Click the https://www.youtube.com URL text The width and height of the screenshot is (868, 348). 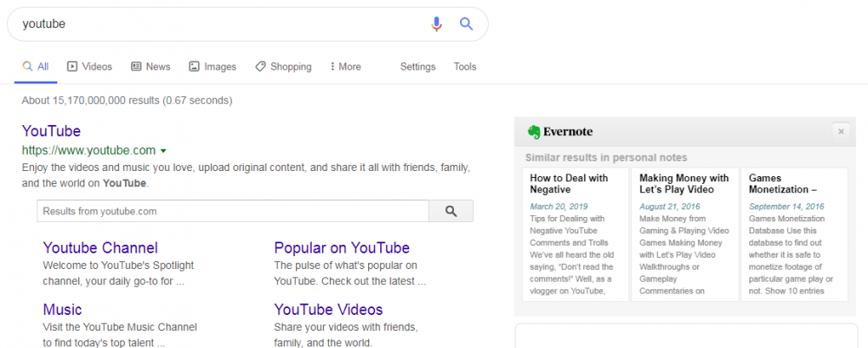click(89, 150)
